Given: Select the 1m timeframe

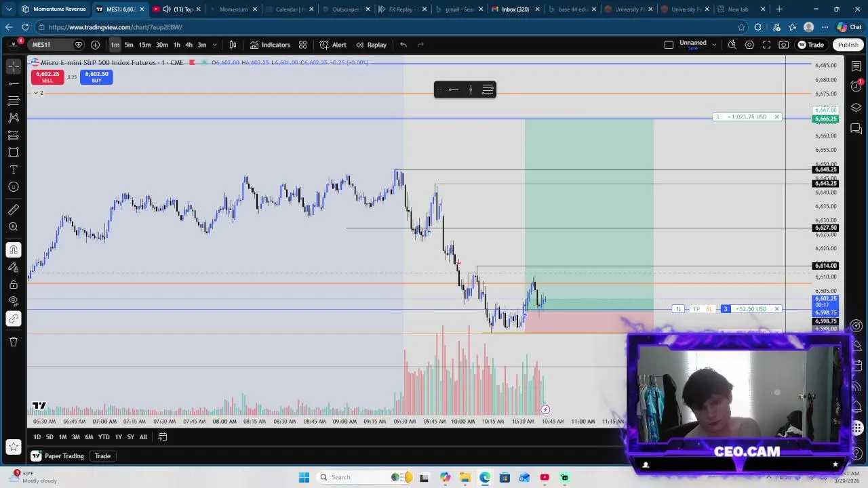Looking at the screenshot, I should coord(115,45).
